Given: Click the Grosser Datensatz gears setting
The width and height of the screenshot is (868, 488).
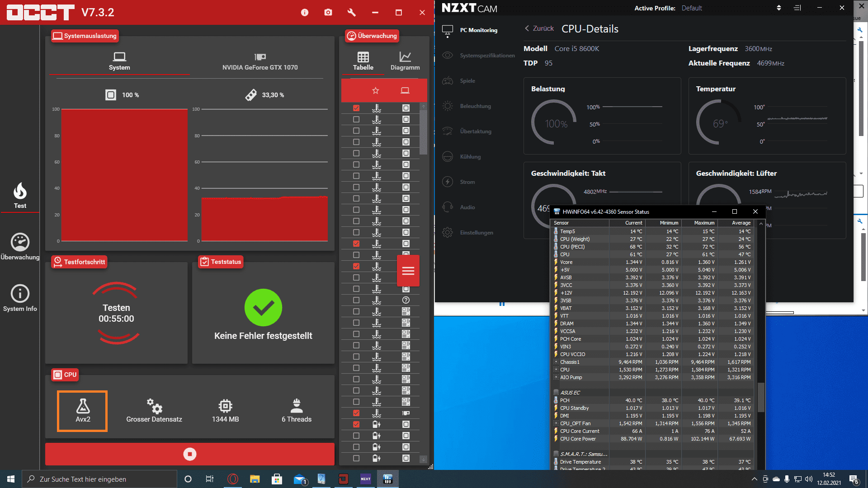Looking at the screenshot, I should point(154,411).
